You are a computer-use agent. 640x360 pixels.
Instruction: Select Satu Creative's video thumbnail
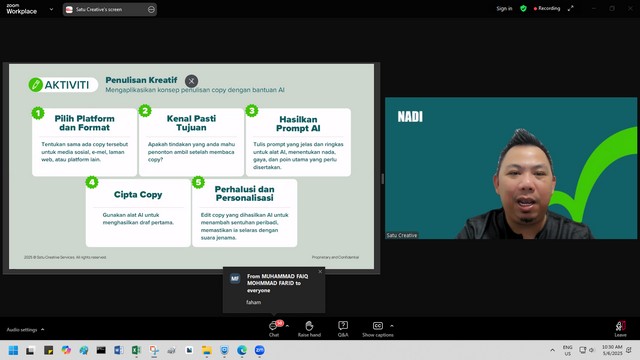click(x=511, y=168)
